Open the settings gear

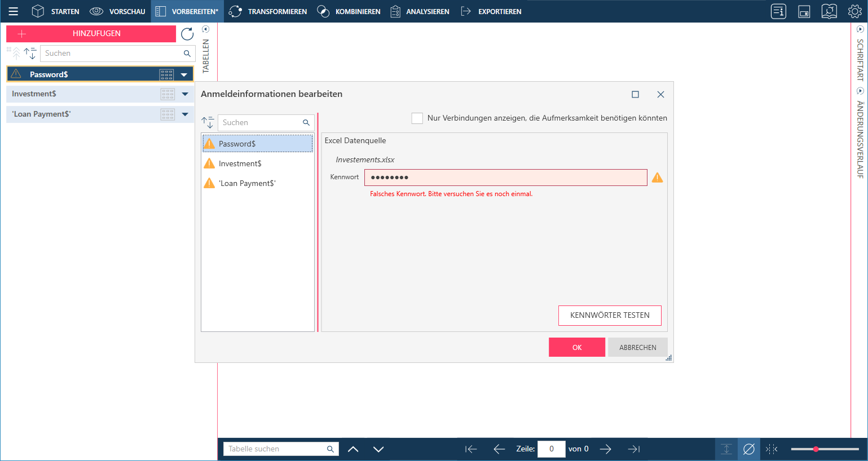(855, 11)
